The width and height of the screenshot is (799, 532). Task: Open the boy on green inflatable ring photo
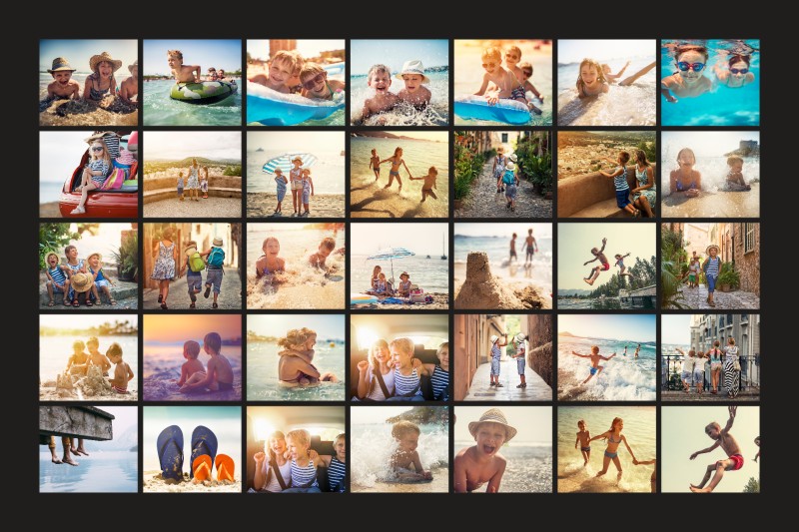(x=192, y=82)
